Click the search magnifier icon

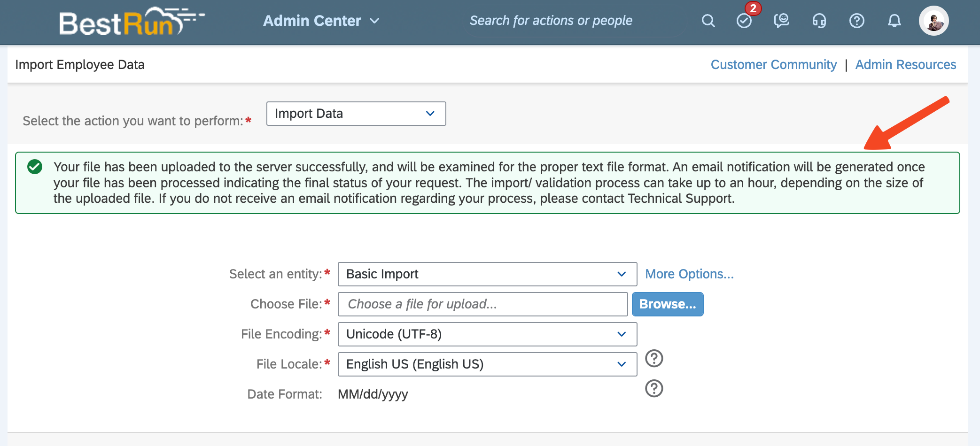(x=708, y=21)
